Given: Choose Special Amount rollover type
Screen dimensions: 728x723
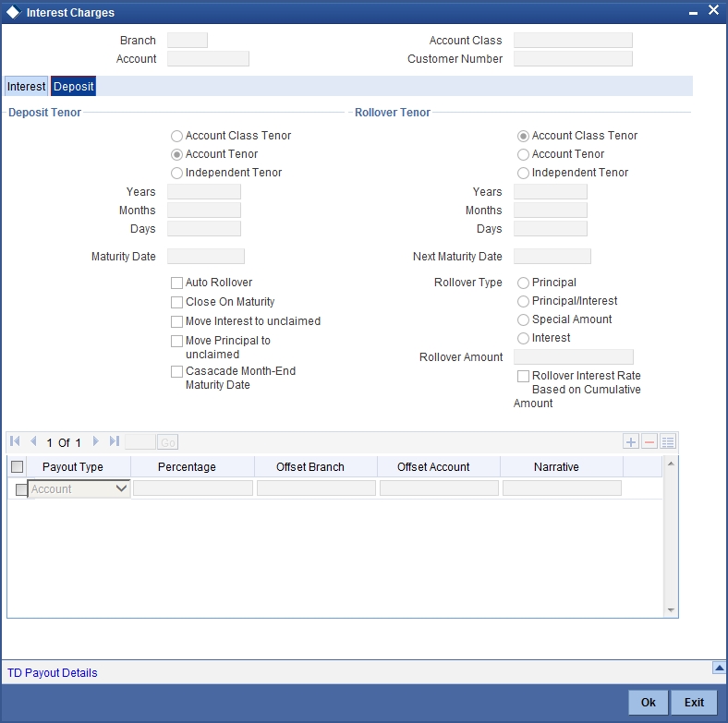Looking at the screenshot, I should coord(523,320).
